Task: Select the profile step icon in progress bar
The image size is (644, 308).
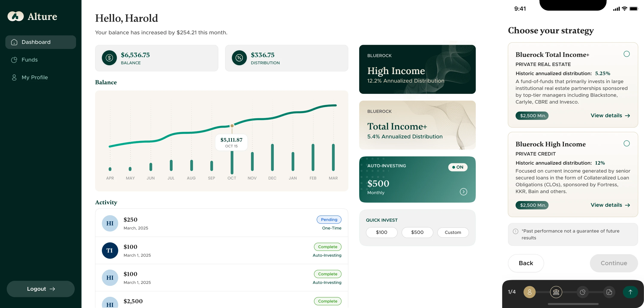Action: coord(530,292)
